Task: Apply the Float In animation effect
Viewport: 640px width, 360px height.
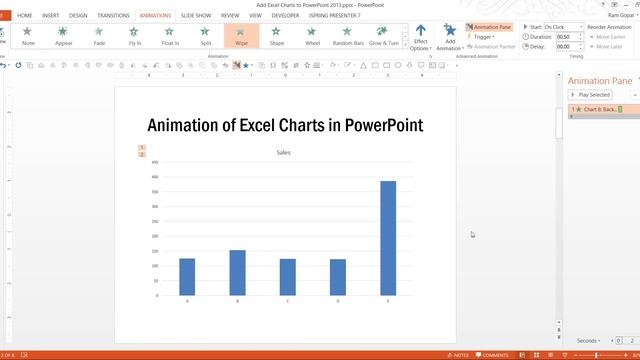Action: click(x=170, y=36)
